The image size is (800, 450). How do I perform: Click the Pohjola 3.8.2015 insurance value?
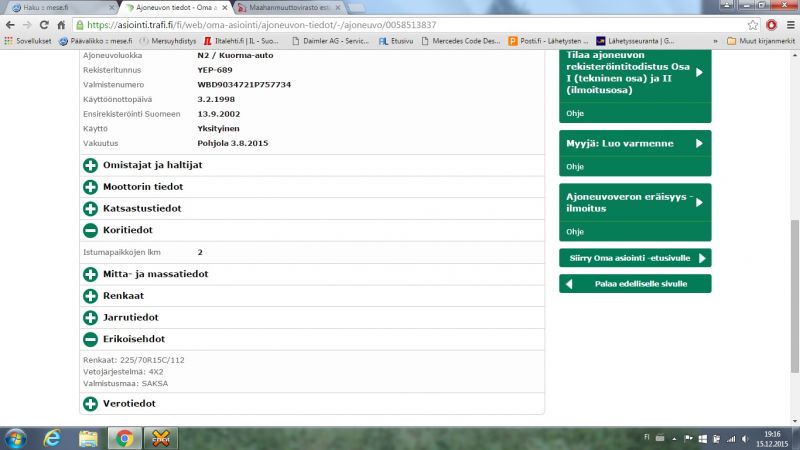(x=233, y=143)
